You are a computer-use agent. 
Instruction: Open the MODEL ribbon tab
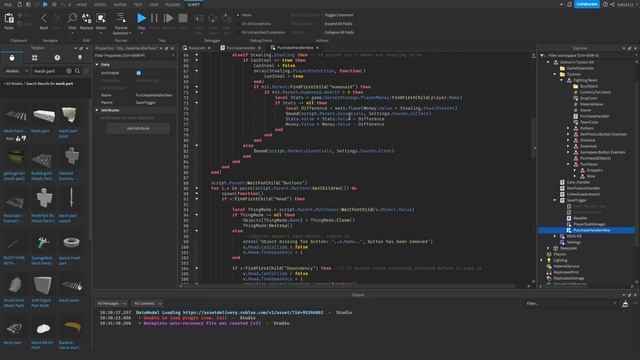point(100,4)
